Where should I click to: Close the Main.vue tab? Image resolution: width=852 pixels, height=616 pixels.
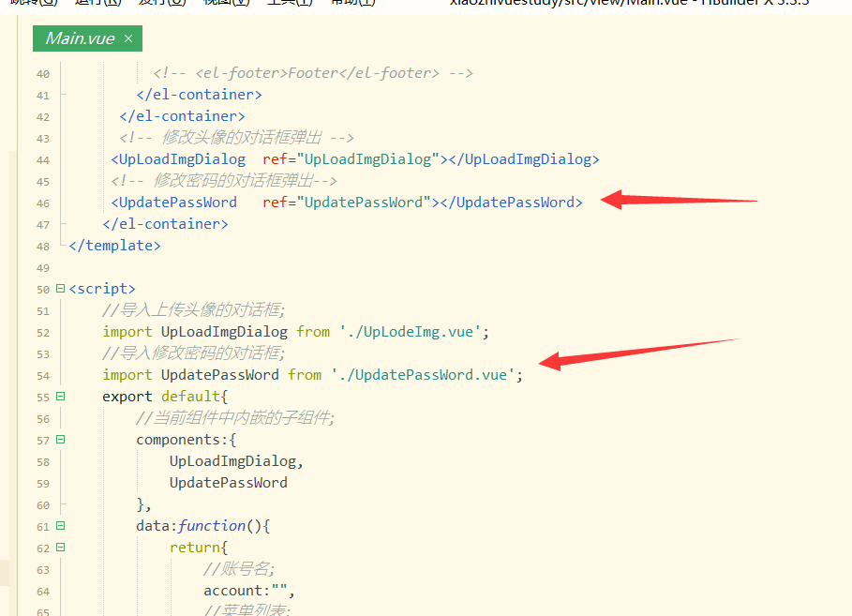click(128, 38)
